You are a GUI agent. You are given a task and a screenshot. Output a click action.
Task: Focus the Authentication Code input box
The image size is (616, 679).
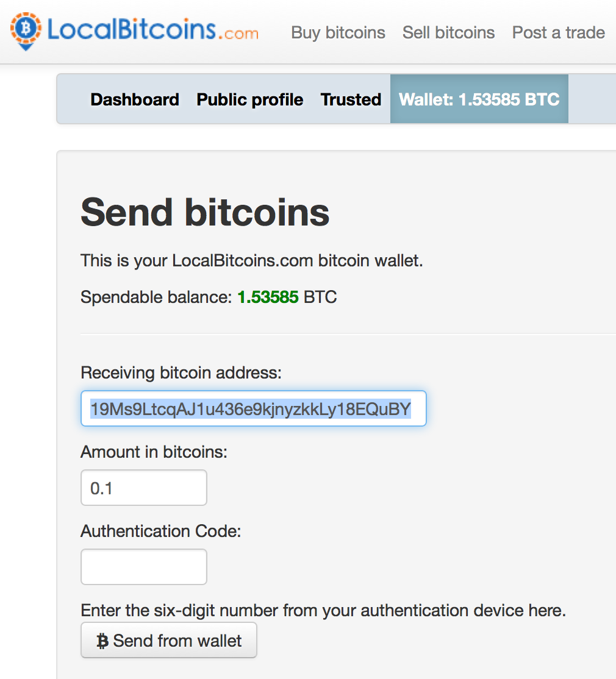tap(143, 567)
